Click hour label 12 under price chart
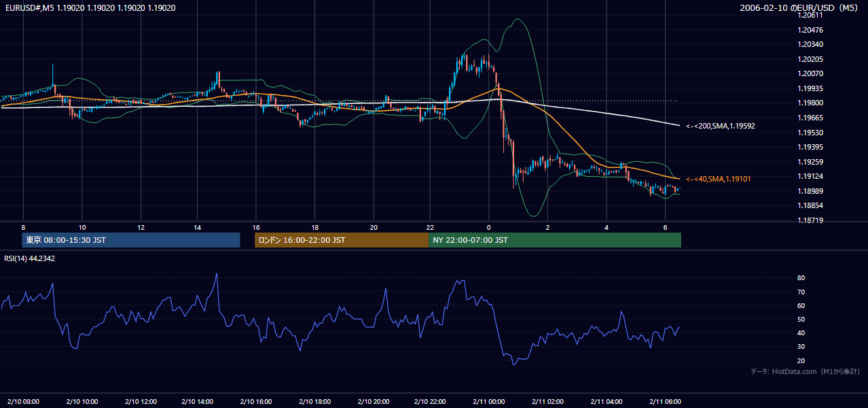The width and height of the screenshot is (868, 408). pyautogui.click(x=140, y=226)
